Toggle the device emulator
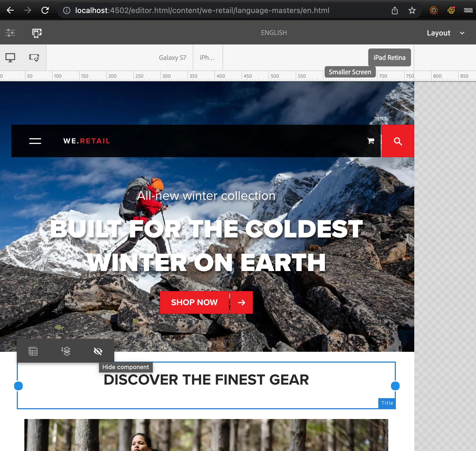 [37, 33]
